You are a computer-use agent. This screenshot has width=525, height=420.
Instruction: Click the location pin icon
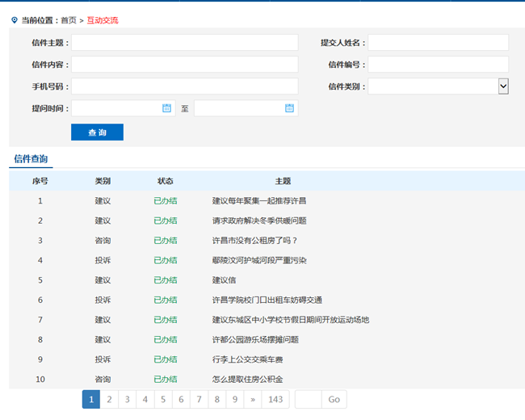click(14, 19)
